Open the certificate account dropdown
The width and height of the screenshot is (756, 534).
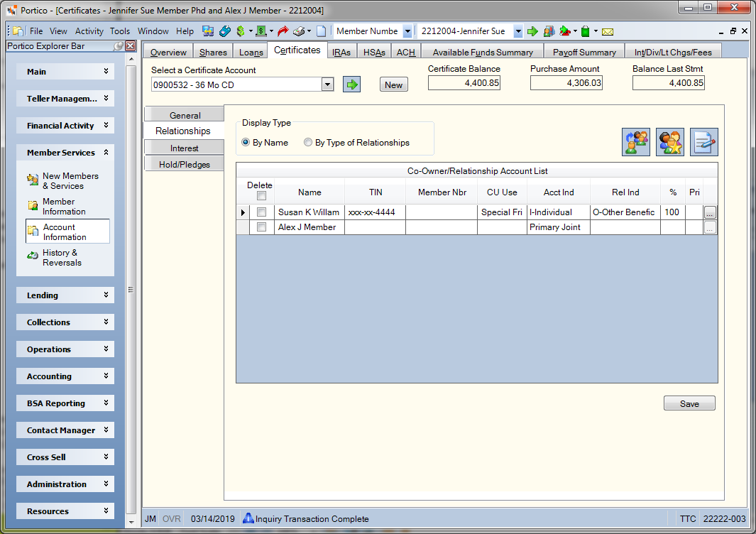pyautogui.click(x=327, y=85)
